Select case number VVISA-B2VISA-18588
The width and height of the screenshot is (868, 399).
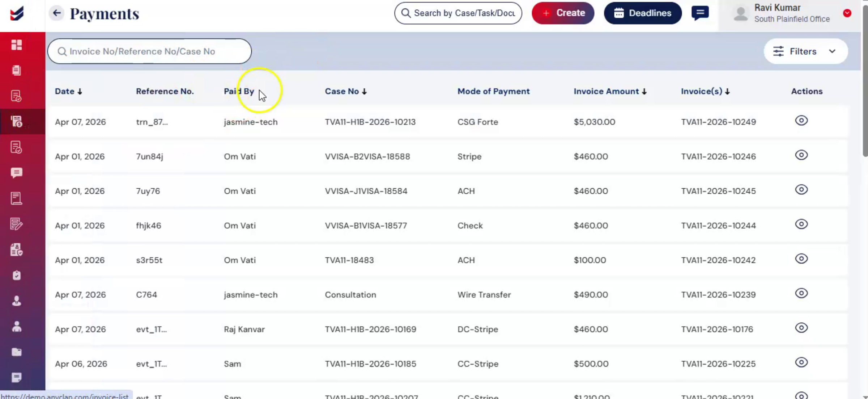tap(367, 156)
